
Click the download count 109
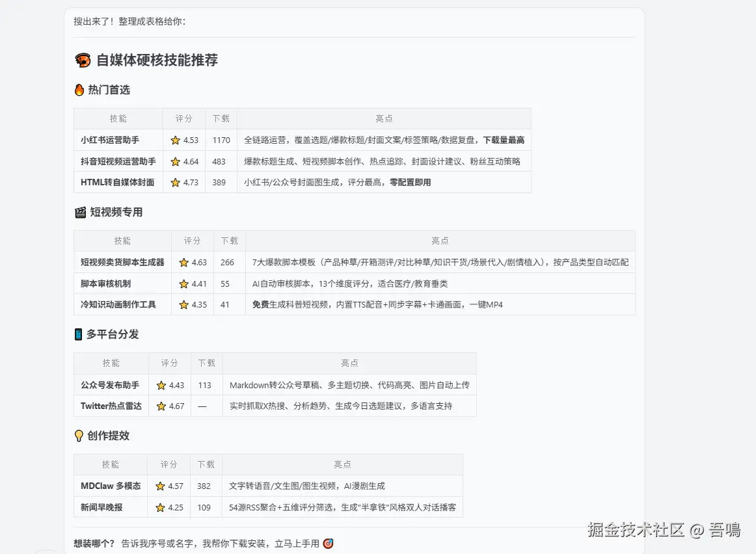[204, 507]
